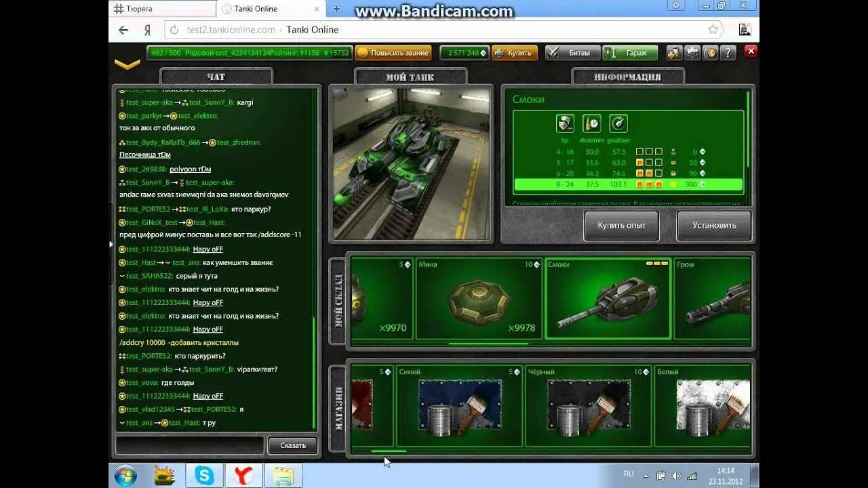Expand the left side panel arrow
The height and width of the screenshot is (488, 868).
(111, 244)
